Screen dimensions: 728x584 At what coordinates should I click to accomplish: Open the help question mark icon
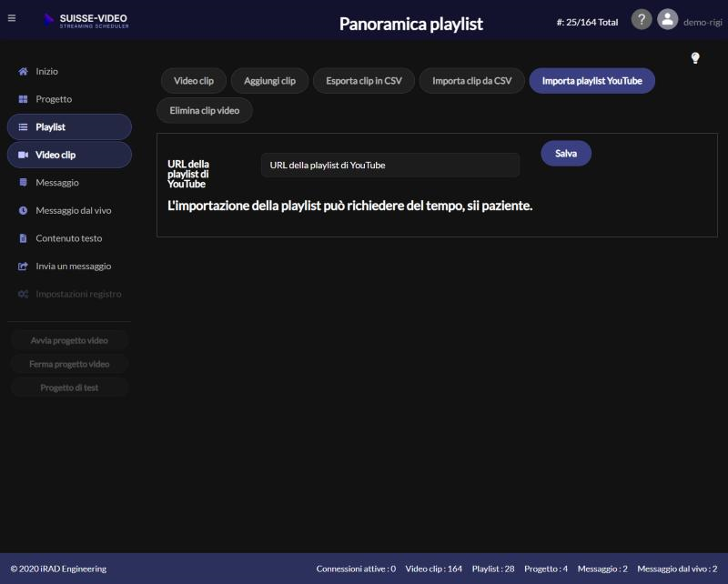[642, 20]
